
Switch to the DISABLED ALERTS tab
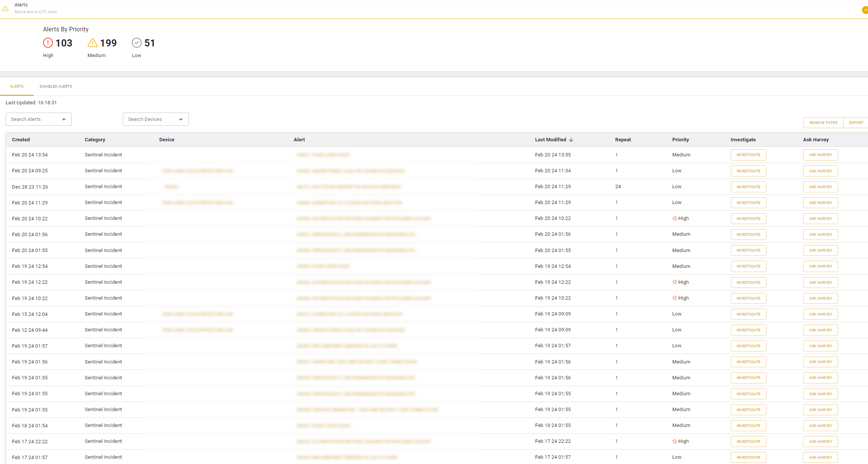click(56, 86)
